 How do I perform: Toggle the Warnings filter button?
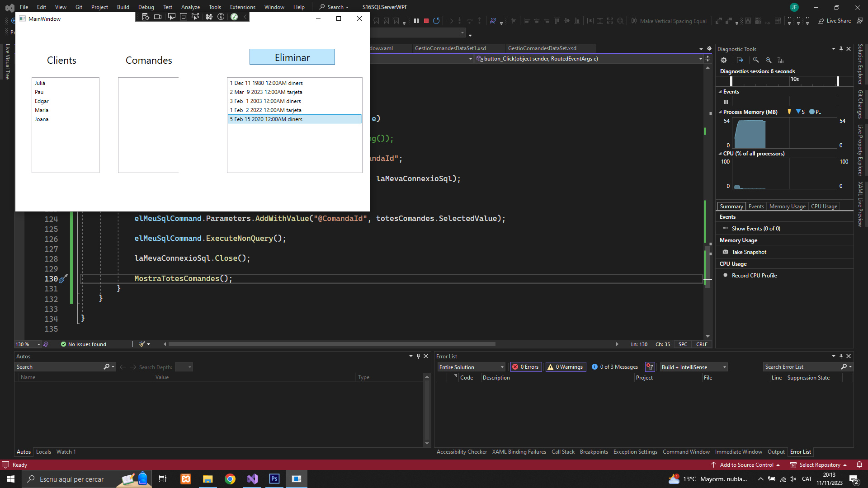pos(566,367)
